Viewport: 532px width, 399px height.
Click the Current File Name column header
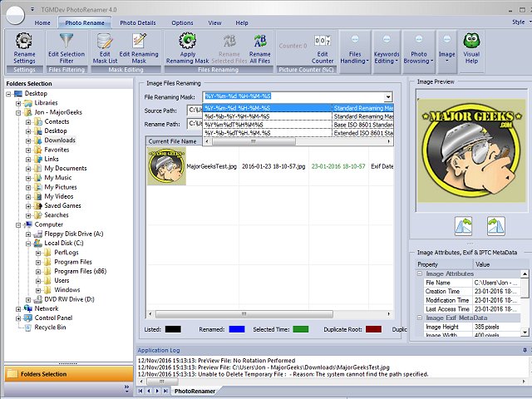click(173, 141)
